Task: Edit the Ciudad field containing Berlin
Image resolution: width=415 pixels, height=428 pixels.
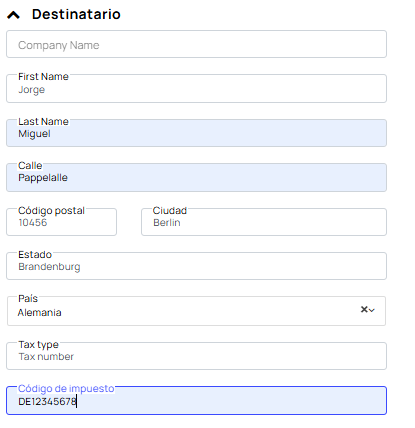Action: [x=264, y=222]
